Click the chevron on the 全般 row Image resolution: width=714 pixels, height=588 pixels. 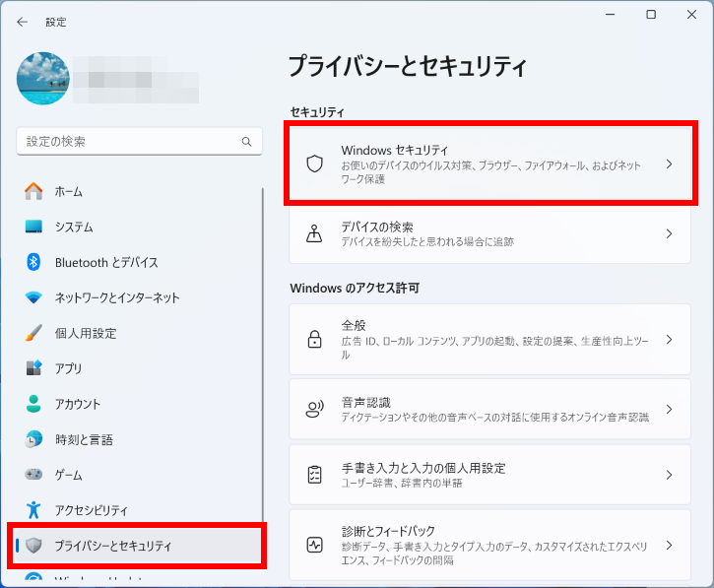tap(669, 340)
